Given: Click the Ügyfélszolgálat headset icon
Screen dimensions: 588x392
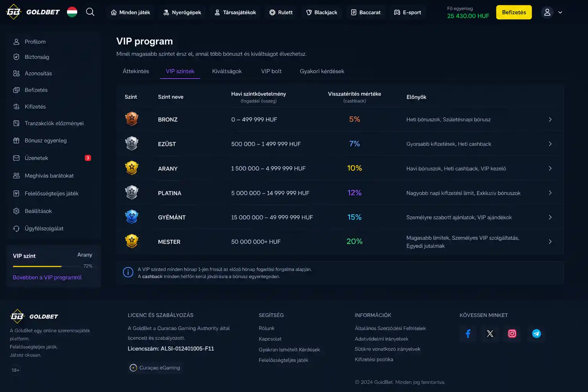Looking at the screenshot, I should click(x=16, y=229).
